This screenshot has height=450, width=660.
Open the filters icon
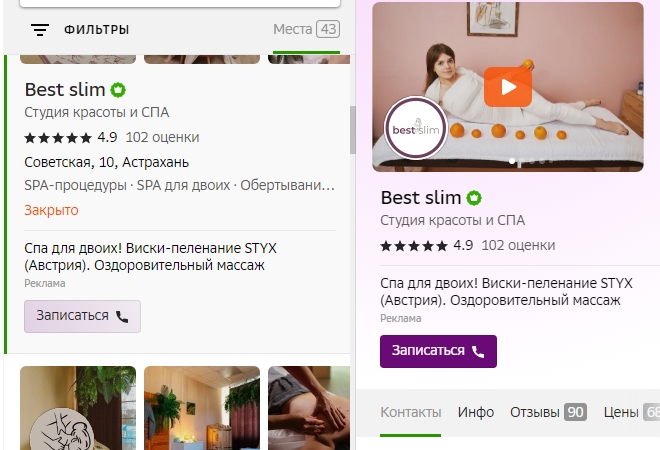40,30
